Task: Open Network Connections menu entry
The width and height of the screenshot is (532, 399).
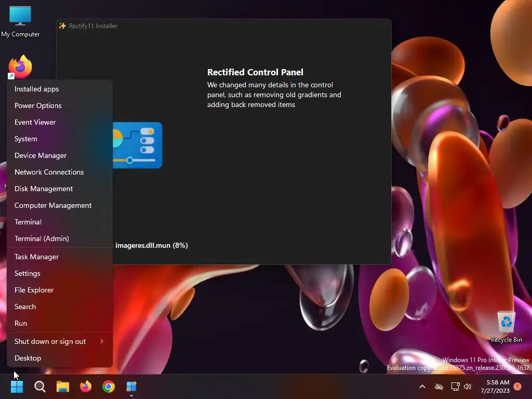Action: pos(60,172)
